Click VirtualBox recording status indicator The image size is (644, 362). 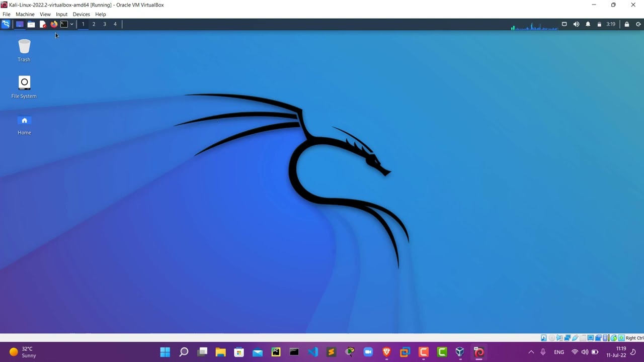click(x=598, y=338)
